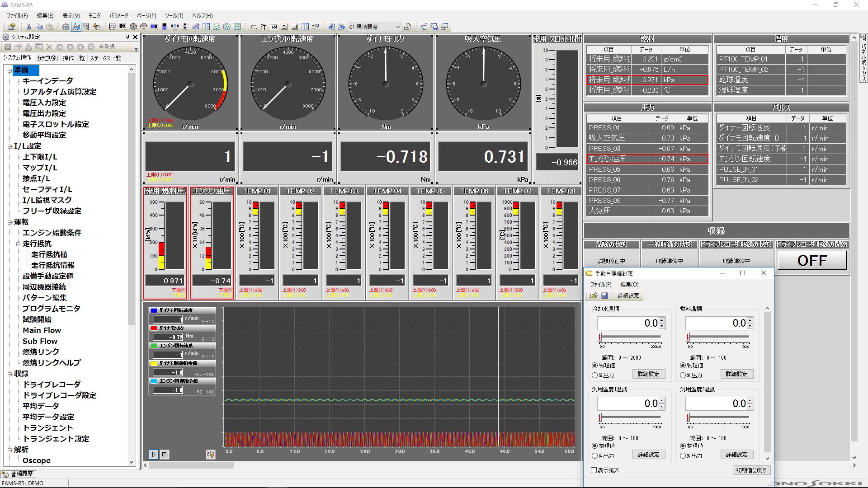This screenshot has height=488, width=868.
Task: Select % 出力 radio under 汎用温度1温調
Action: (x=594, y=456)
